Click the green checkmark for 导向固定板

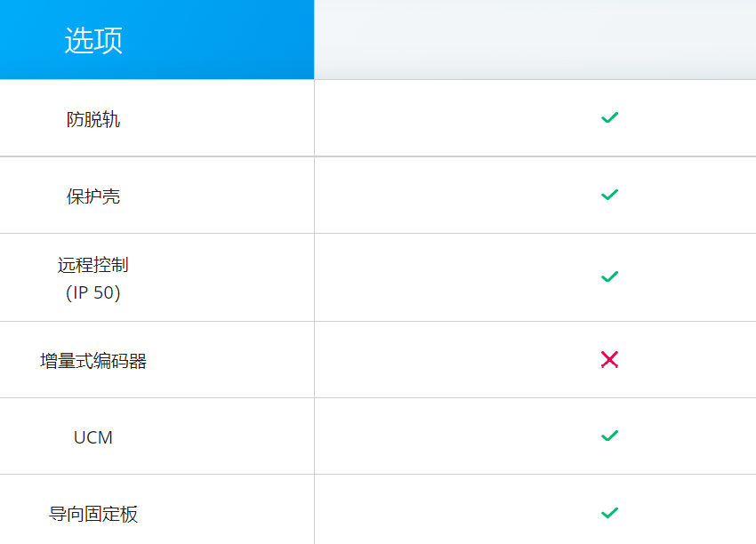(x=609, y=513)
